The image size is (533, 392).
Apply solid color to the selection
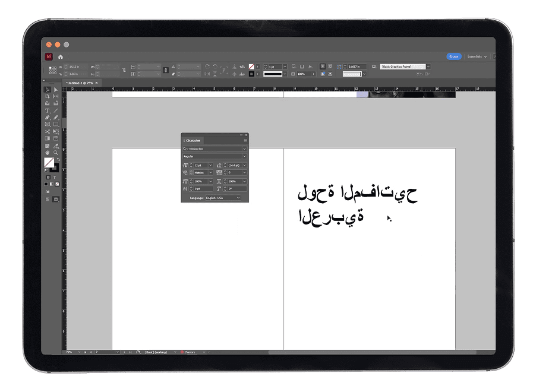46,184
